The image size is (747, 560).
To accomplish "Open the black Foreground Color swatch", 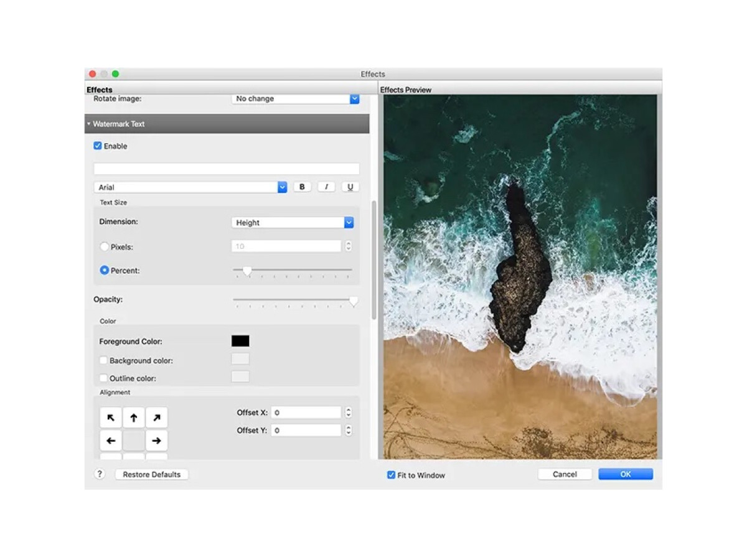I will pos(240,341).
